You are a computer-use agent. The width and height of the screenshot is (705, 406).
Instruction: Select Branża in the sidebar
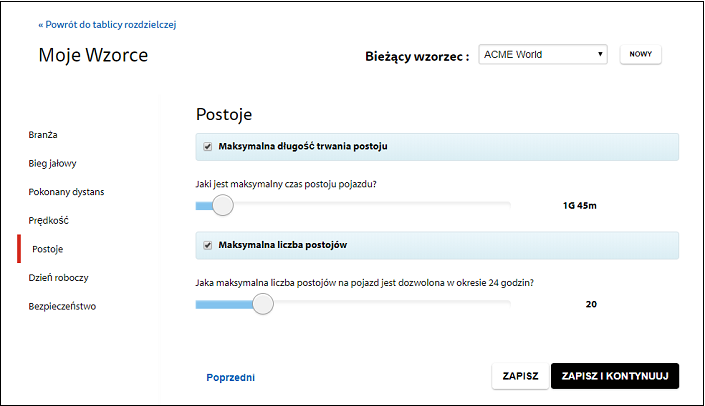pos(43,135)
